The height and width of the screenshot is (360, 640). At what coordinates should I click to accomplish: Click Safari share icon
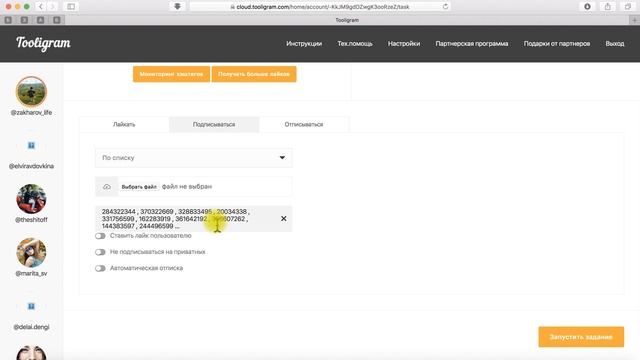point(608,7)
